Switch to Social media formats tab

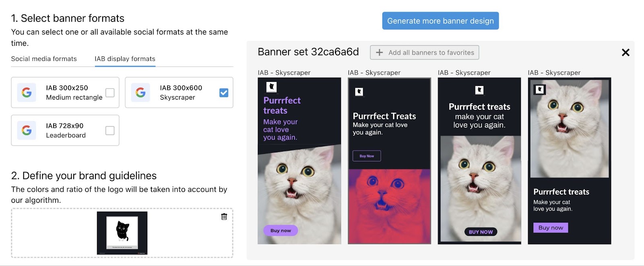[44, 59]
